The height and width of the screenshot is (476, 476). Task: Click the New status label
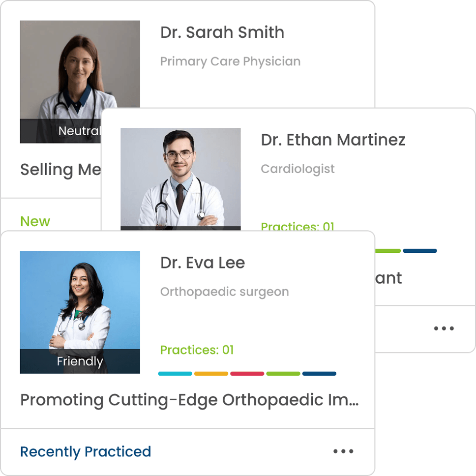tap(35, 221)
